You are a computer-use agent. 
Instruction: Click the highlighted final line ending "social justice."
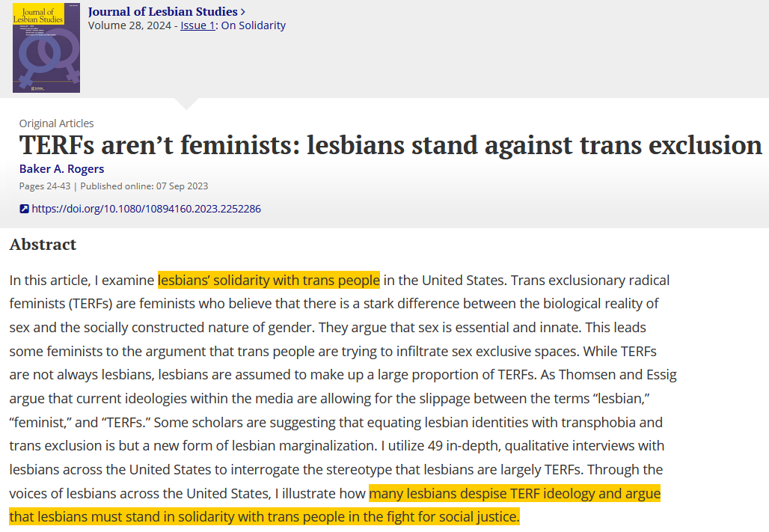tap(263, 517)
